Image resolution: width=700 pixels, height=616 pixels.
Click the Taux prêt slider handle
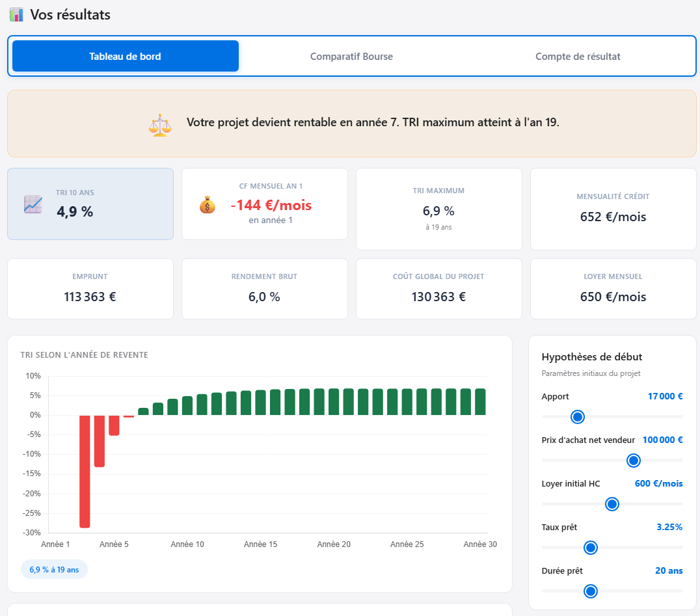(591, 548)
